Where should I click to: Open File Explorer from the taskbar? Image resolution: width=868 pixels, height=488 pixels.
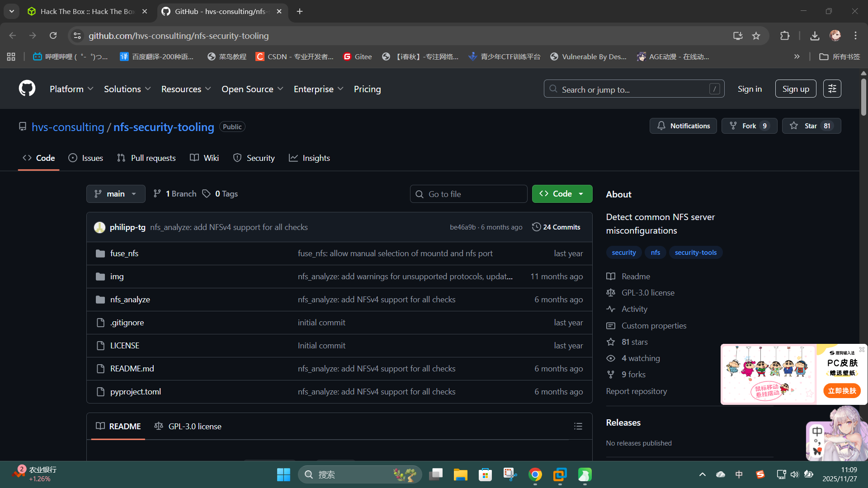460,474
